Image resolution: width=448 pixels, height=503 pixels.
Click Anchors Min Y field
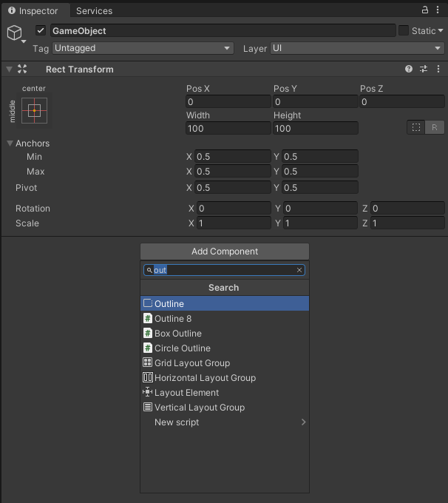tap(320, 157)
